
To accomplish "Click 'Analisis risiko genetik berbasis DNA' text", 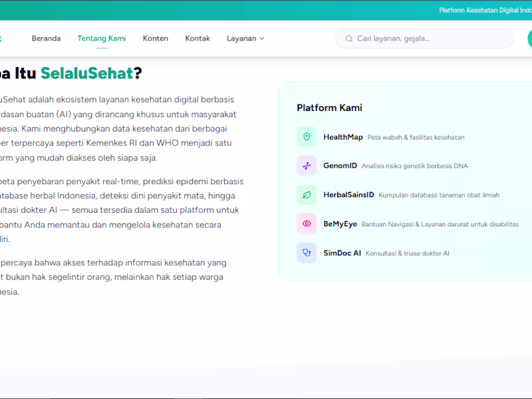I will tap(414, 166).
